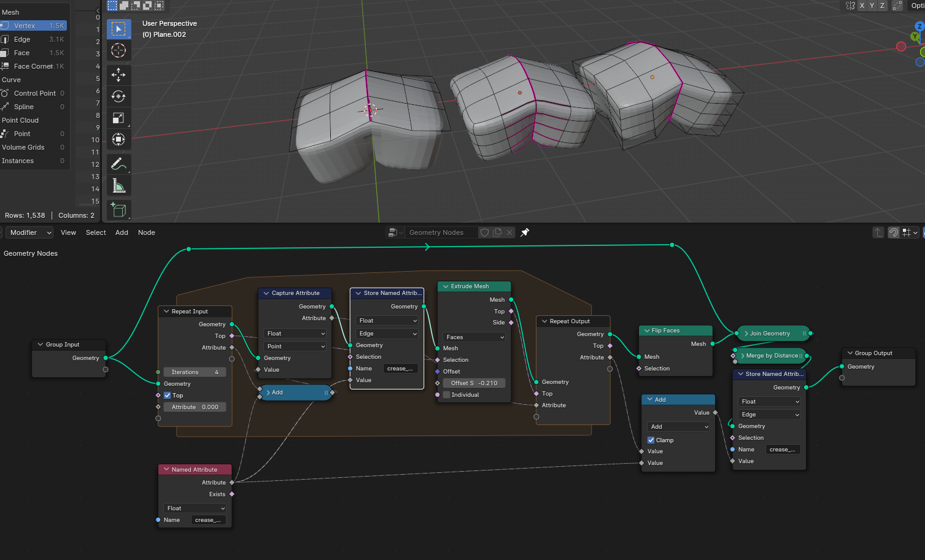This screenshot has width=925, height=560.
Task: Open the Select menu in node editor
Action: pyautogui.click(x=96, y=232)
